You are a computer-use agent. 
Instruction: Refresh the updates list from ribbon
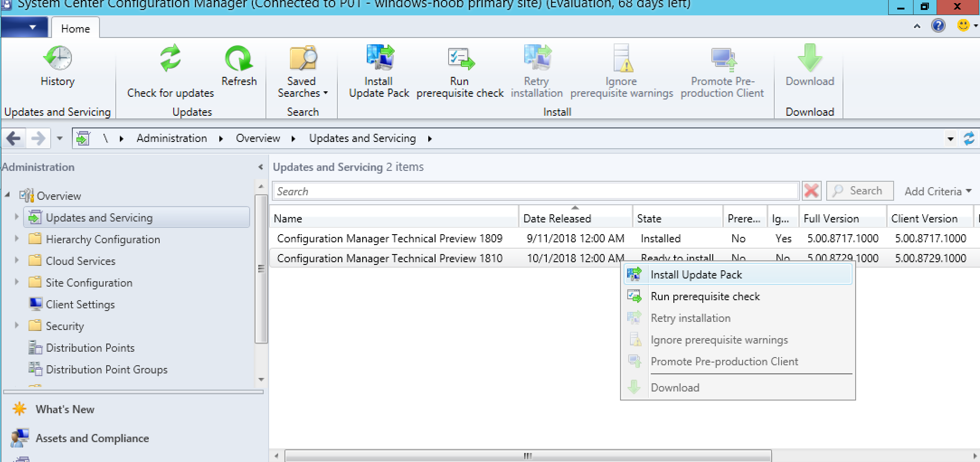coord(239,66)
